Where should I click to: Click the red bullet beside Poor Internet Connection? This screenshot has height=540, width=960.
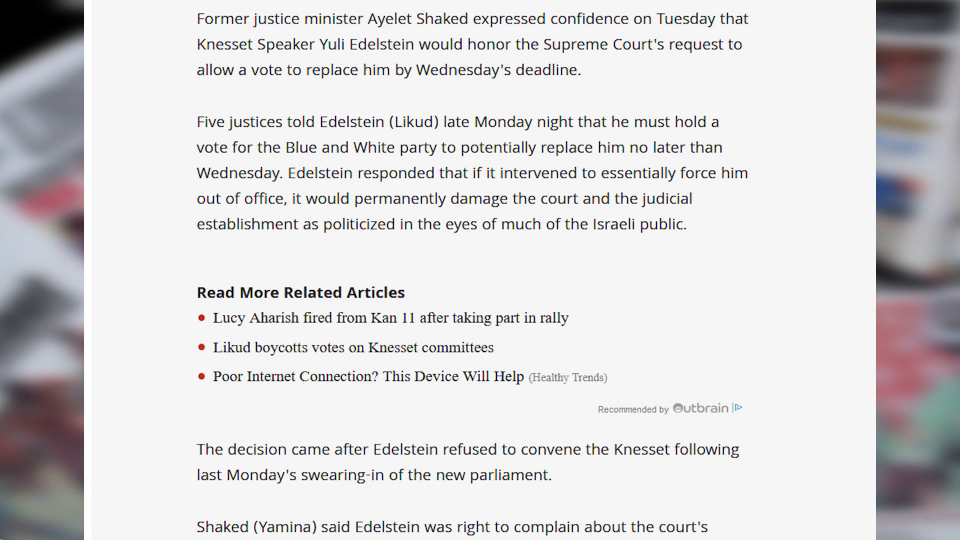pos(201,377)
